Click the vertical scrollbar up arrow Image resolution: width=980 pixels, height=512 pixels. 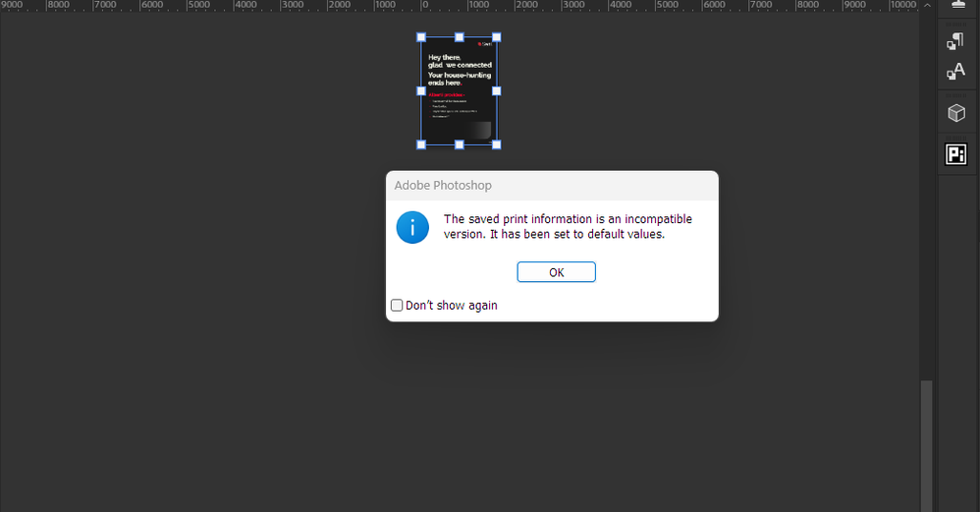tap(927, 5)
